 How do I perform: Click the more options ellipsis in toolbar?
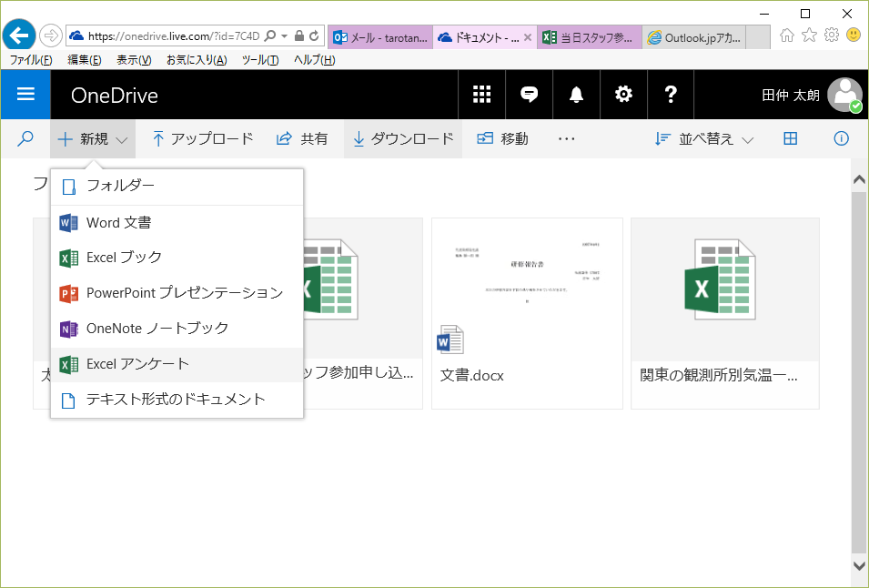tap(566, 138)
